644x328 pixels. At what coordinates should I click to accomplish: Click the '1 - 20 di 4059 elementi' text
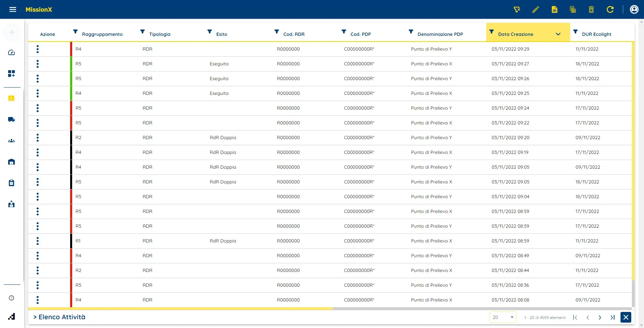click(545, 318)
